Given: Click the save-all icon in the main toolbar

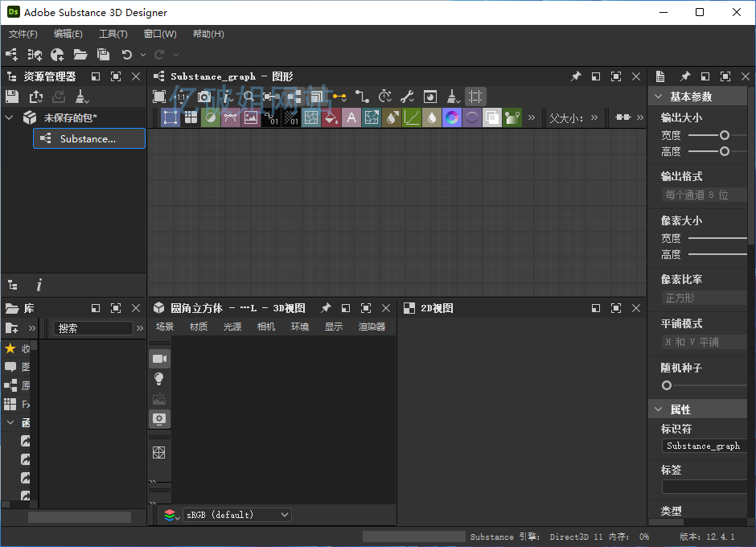Looking at the screenshot, I should [x=103, y=55].
